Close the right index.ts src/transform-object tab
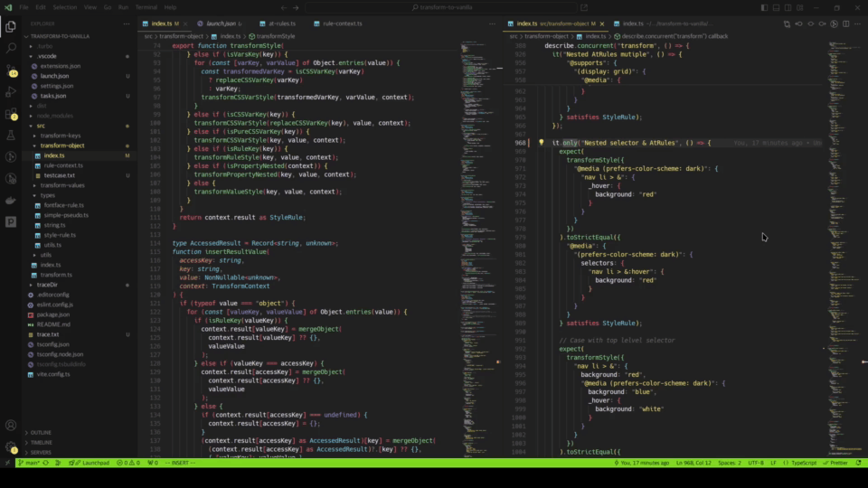 click(602, 23)
